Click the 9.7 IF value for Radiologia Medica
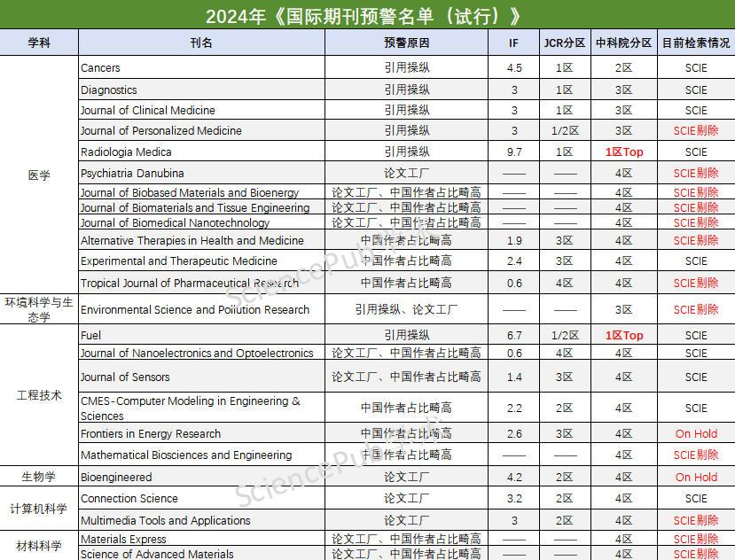 click(x=514, y=152)
